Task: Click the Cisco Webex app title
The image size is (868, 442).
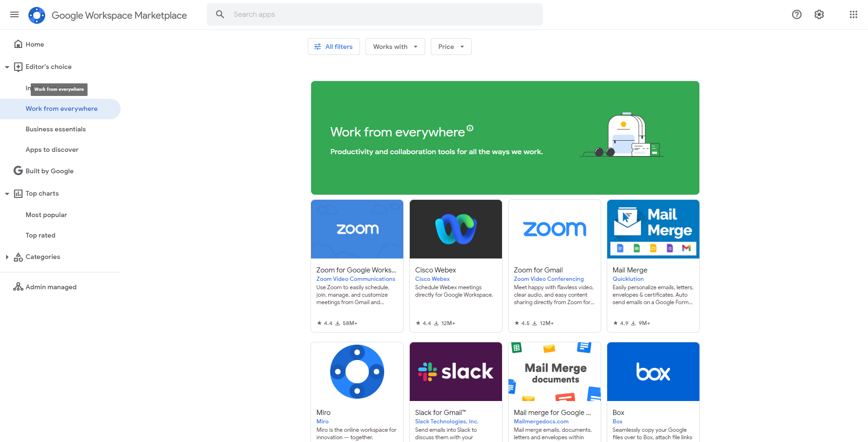Action: (435, 270)
